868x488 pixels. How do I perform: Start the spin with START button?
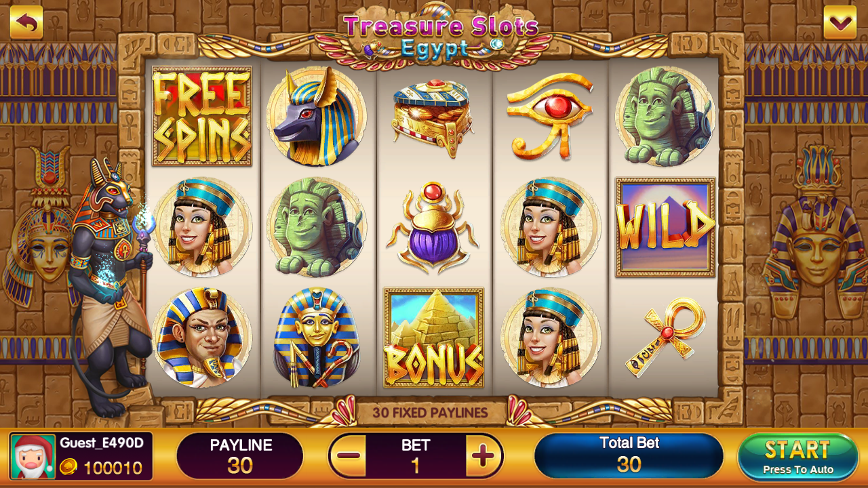coord(798,457)
